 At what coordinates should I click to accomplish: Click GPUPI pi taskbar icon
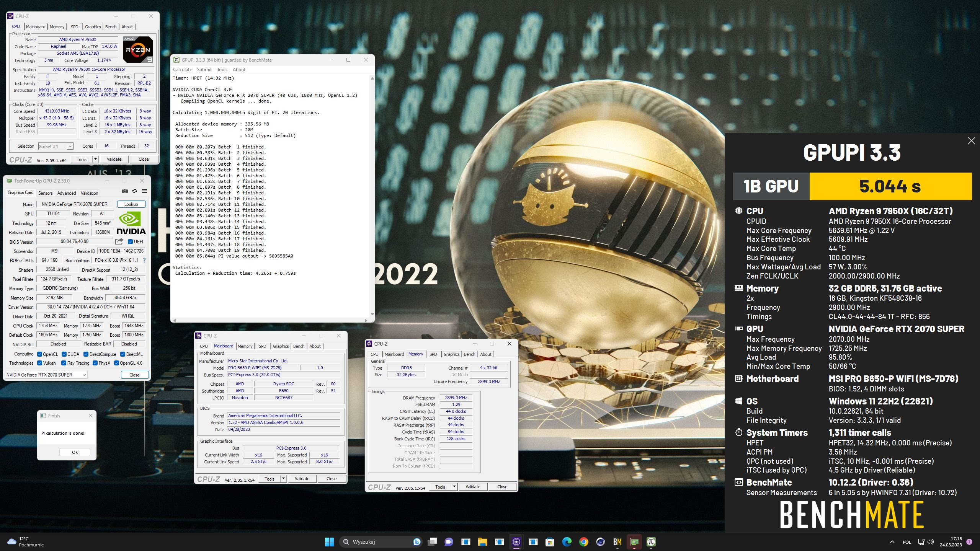651,542
